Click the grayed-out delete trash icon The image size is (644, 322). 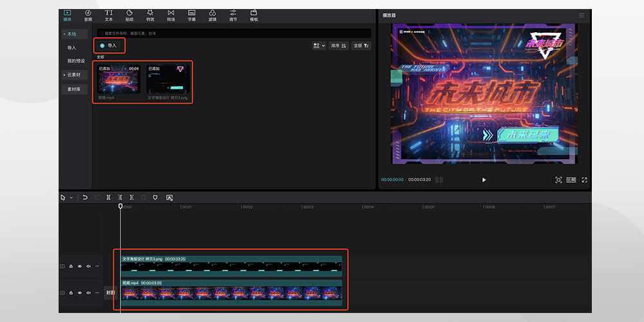[144, 198]
